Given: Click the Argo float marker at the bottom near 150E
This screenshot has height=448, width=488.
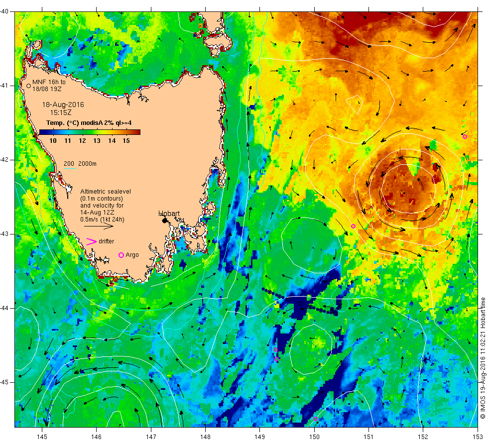Looking at the screenshot, I should [315, 419].
